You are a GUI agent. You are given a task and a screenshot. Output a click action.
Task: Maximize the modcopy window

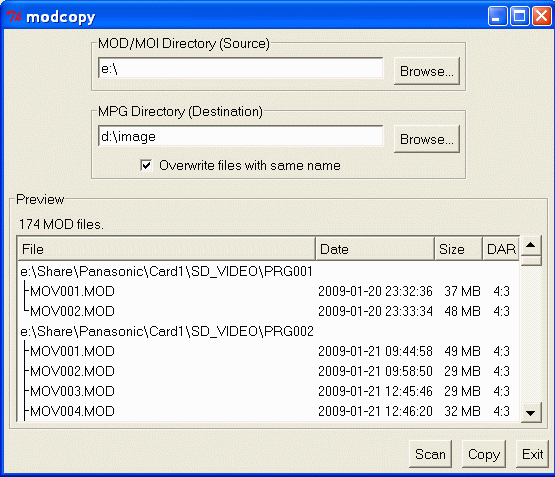point(520,16)
